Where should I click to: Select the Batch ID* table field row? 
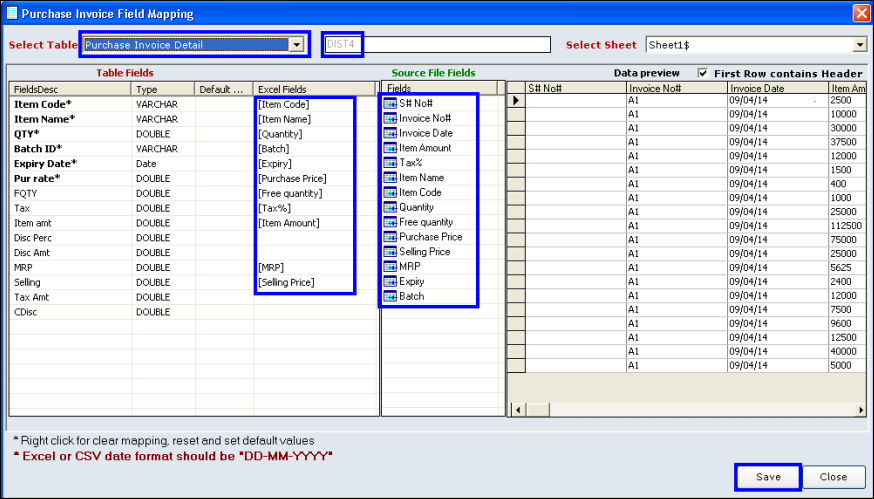pos(194,149)
